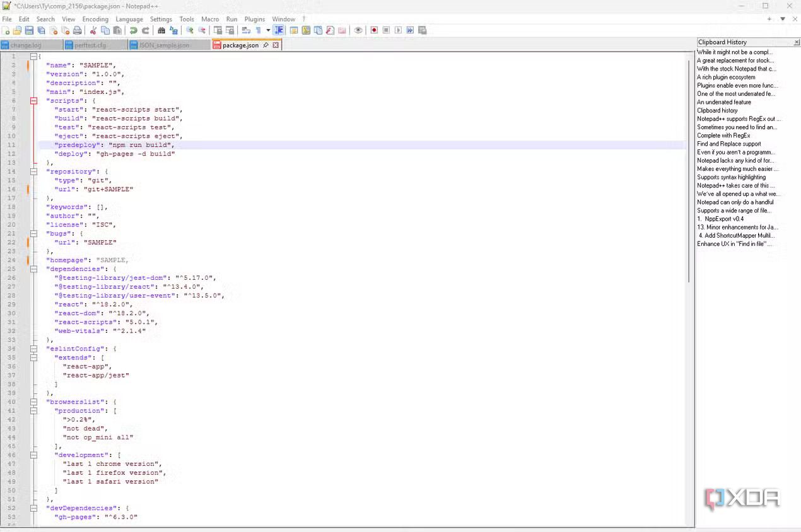Toggle word wrap in the toolbar

coord(246,30)
